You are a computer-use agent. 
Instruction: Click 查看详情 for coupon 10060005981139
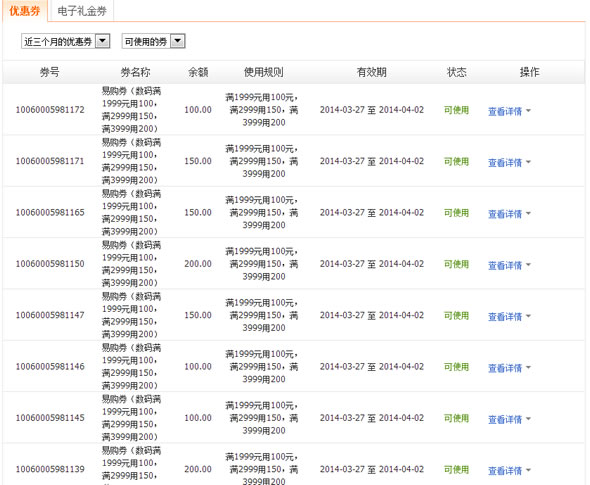click(x=505, y=470)
